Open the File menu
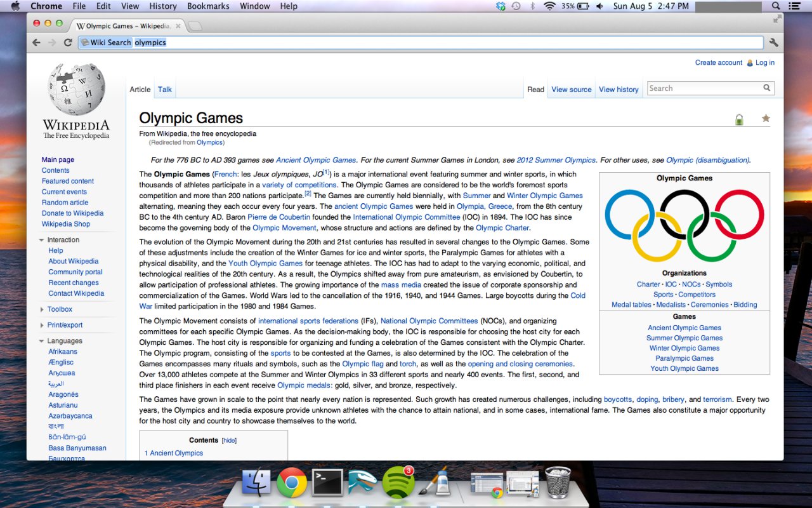This screenshot has height=508, width=812. click(x=79, y=6)
